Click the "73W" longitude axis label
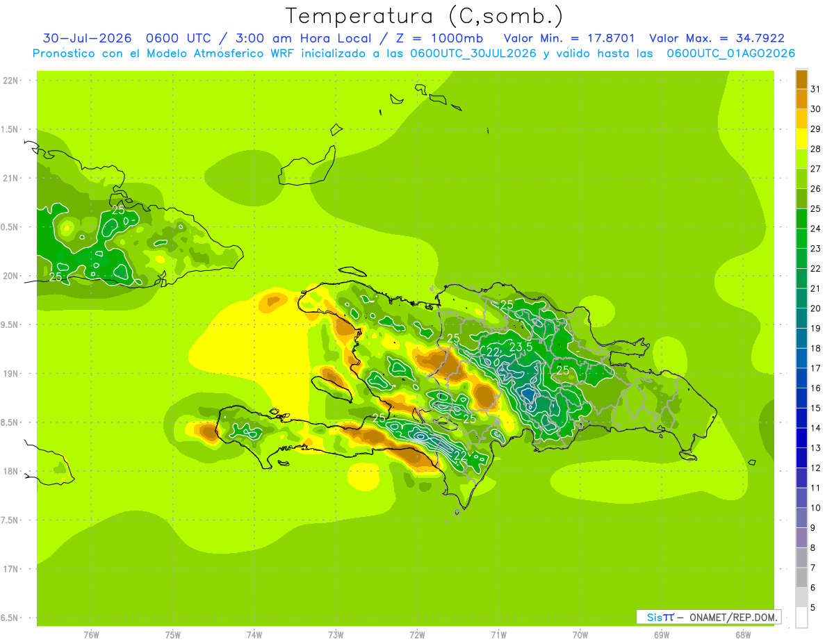The width and height of the screenshot is (834, 644). 336,635
